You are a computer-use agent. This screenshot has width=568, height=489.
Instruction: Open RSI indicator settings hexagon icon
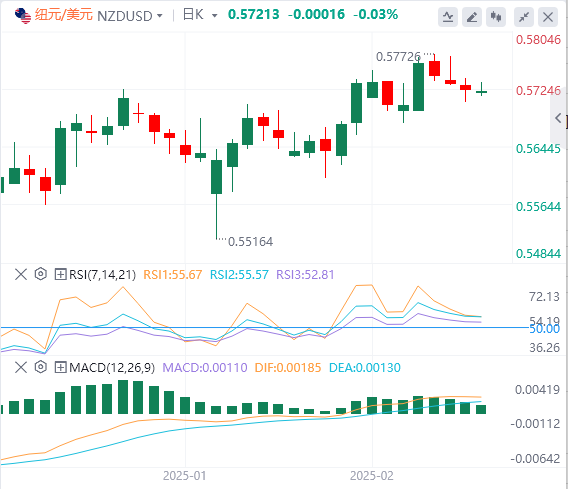click(41, 274)
